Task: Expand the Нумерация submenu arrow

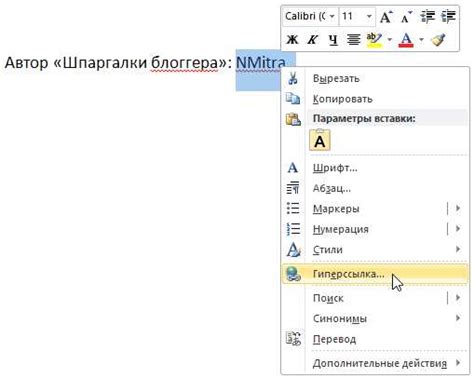Action: (x=458, y=229)
